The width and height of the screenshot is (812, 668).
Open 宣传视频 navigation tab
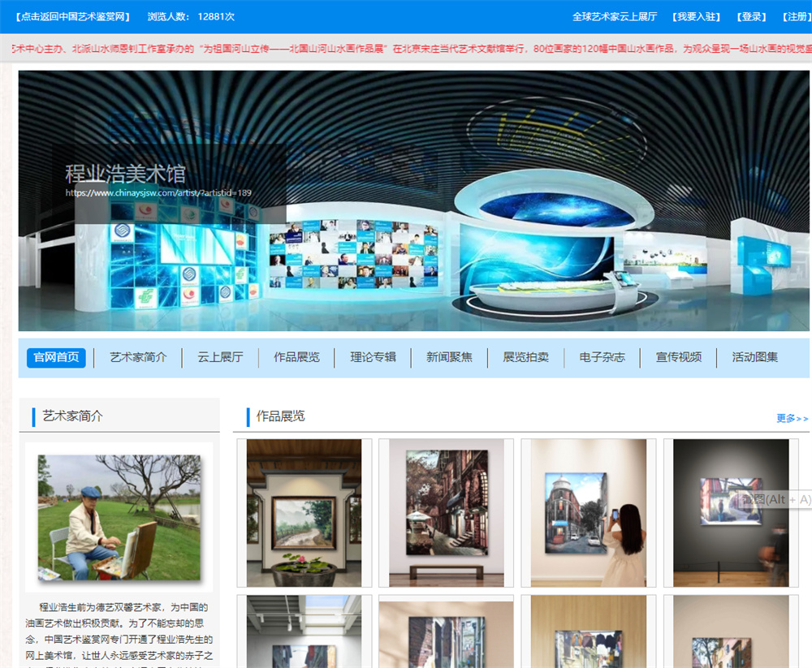tap(678, 357)
